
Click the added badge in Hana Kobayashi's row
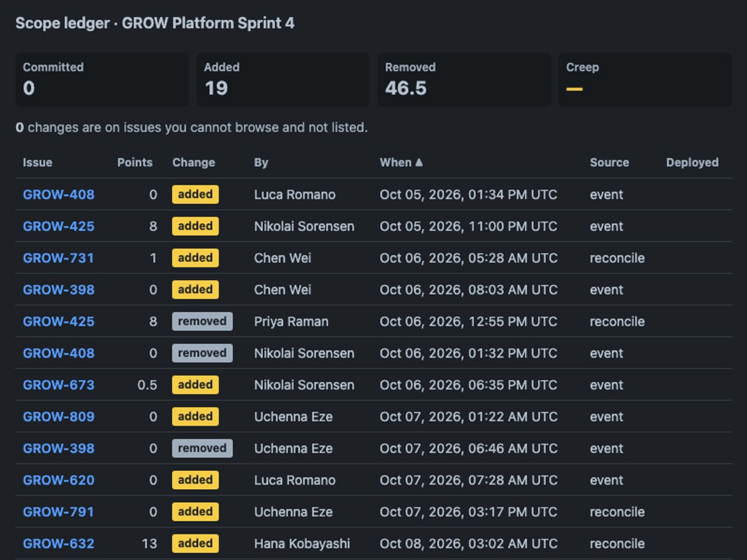195,543
